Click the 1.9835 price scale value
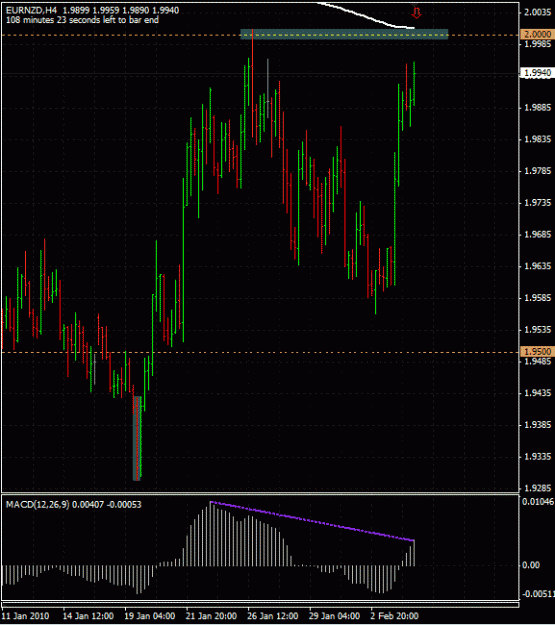Viewport: 555px width, 625px height. (x=538, y=139)
